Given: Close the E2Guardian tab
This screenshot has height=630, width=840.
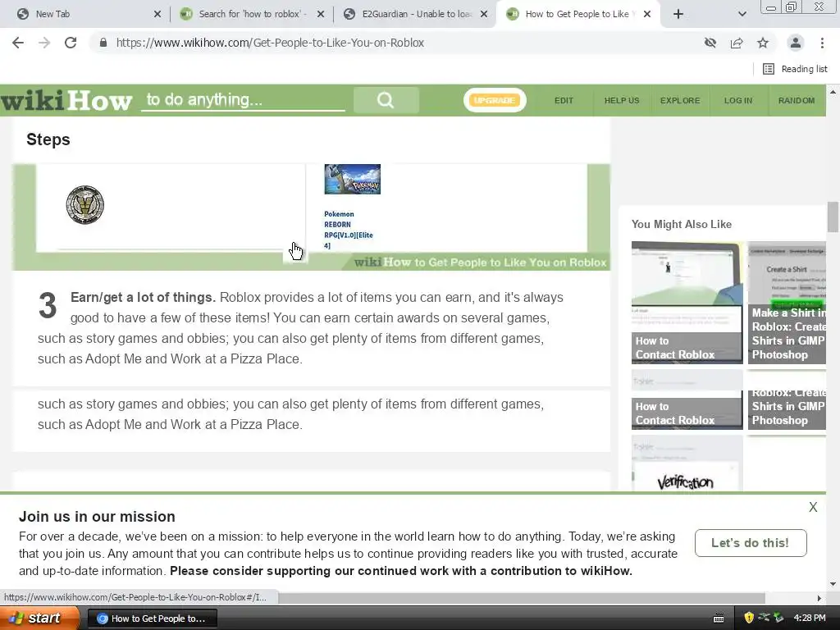Looking at the screenshot, I should pyautogui.click(x=484, y=14).
